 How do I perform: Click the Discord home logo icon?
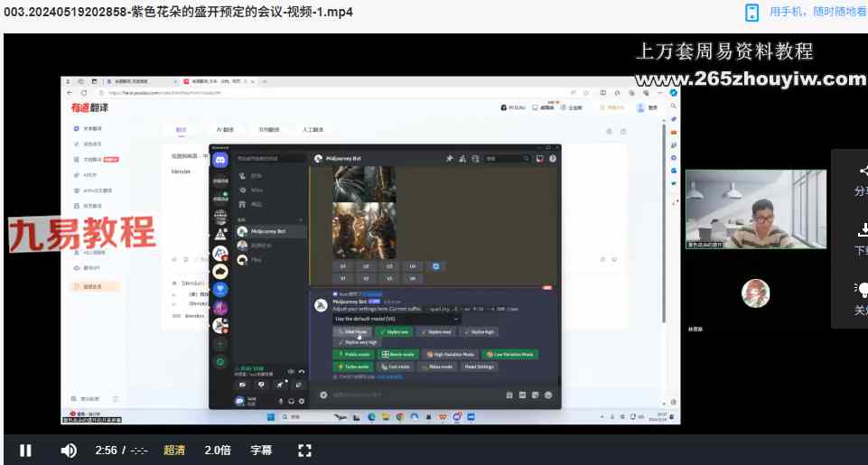tap(221, 158)
